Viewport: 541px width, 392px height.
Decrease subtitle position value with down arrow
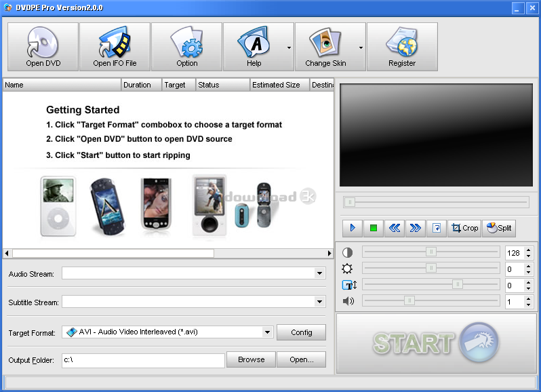[528, 288]
